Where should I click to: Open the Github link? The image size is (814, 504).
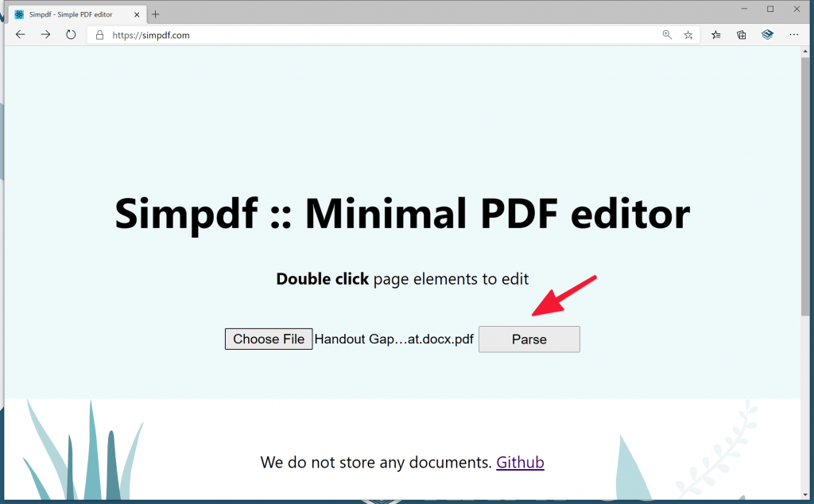[520, 462]
